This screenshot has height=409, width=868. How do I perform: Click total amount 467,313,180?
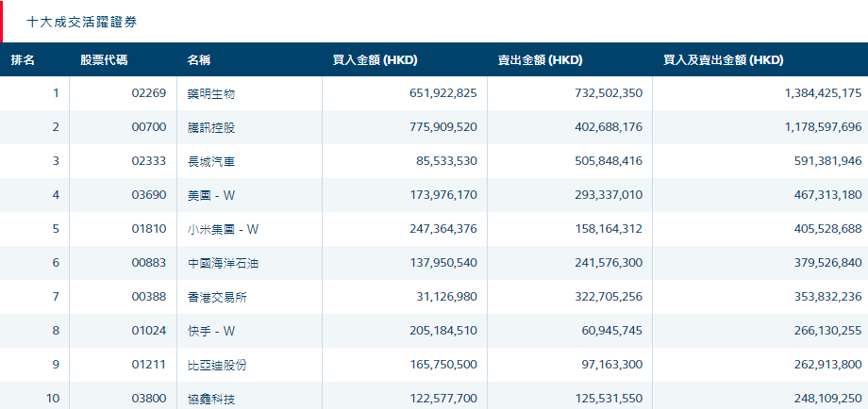pyautogui.click(x=828, y=194)
